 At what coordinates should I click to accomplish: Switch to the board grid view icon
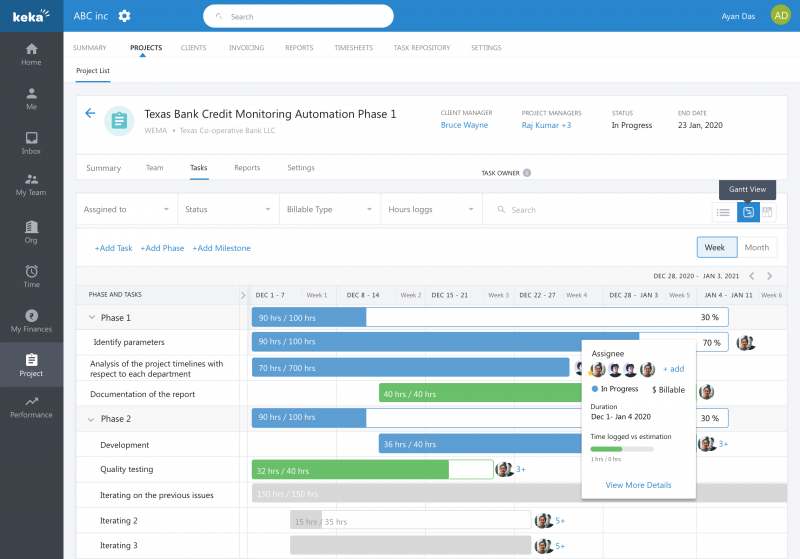click(768, 212)
